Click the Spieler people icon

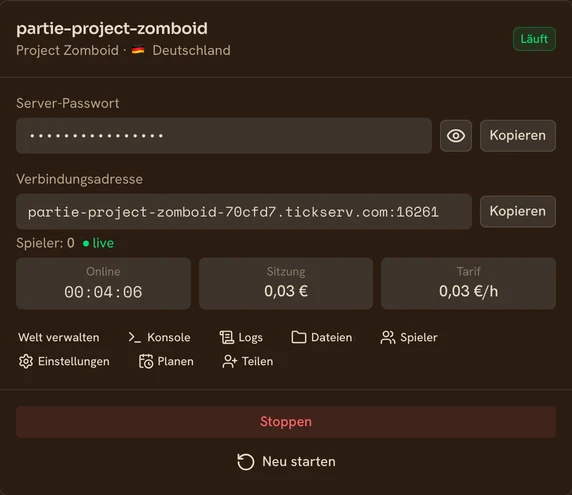[387, 337]
